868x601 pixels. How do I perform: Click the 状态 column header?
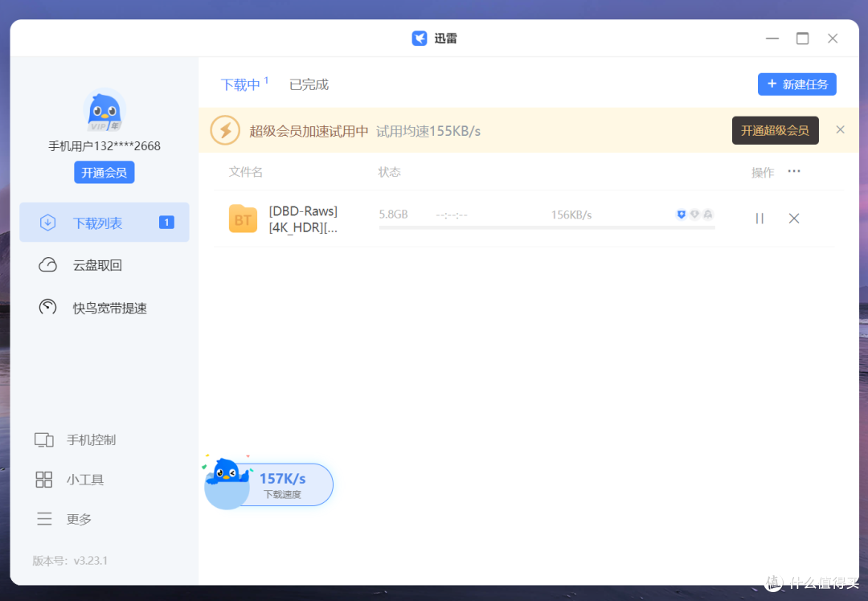click(x=389, y=172)
